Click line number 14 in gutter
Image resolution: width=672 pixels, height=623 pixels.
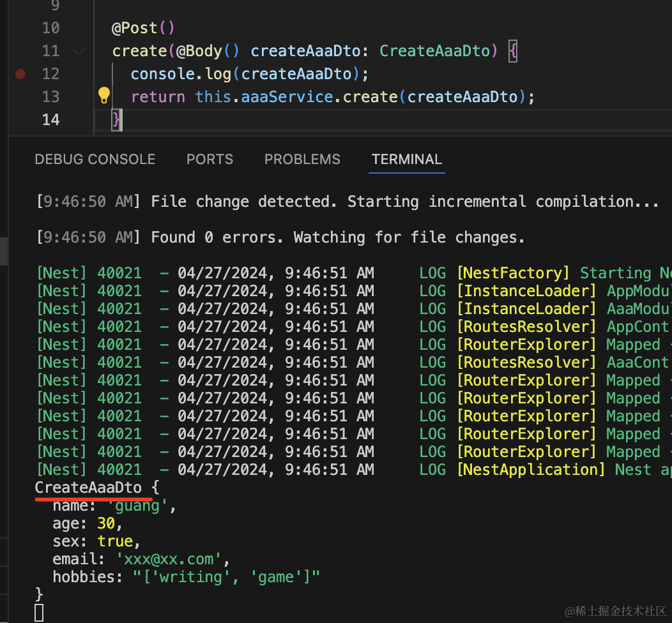pyautogui.click(x=50, y=120)
